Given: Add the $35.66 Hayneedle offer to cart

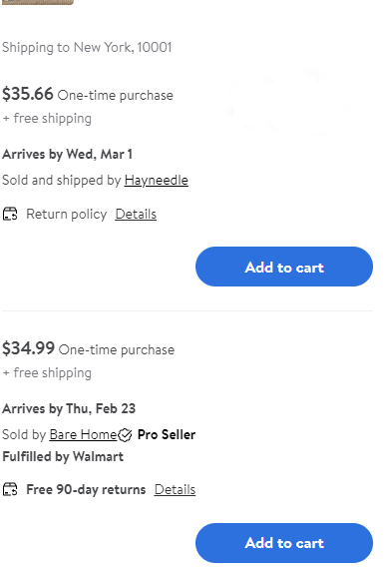Looking at the screenshot, I should click(x=284, y=267).
